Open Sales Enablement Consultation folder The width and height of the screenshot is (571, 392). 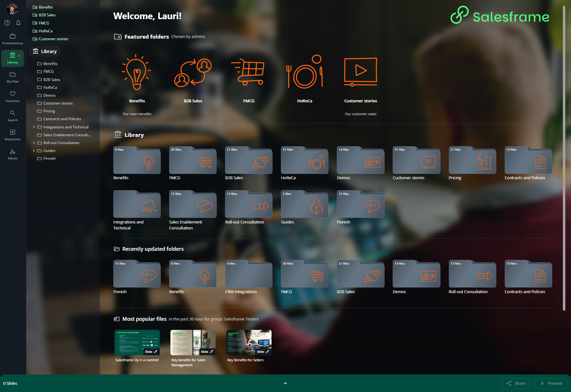193,204
